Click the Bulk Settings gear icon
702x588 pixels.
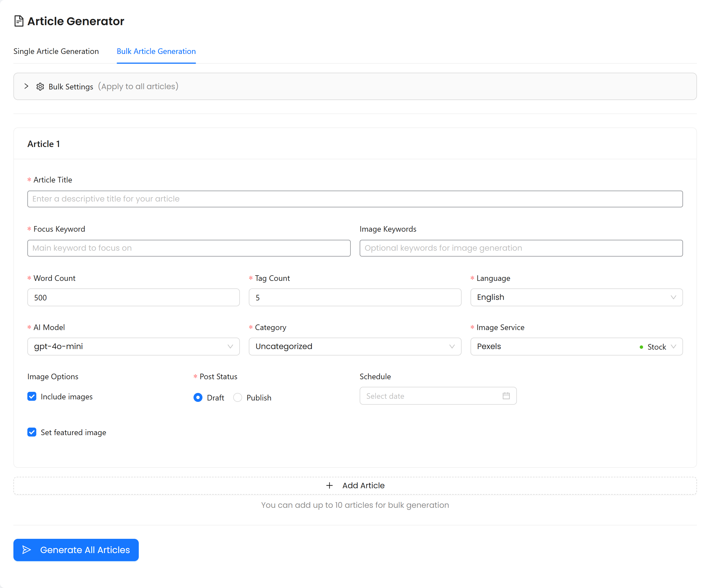click(40, 87)
